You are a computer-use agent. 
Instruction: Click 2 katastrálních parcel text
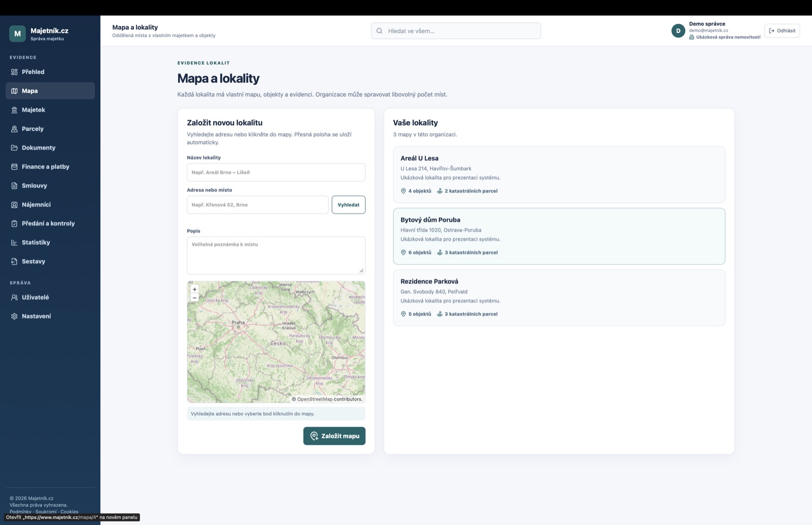pyautogui.click(x=471, y=191)
